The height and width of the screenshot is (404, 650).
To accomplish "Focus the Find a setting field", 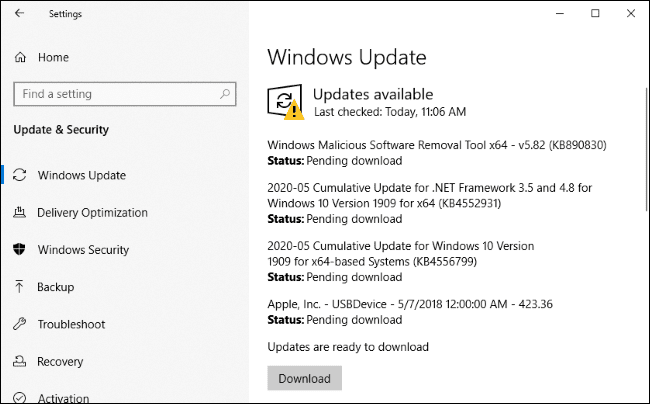I will point(115,94).
